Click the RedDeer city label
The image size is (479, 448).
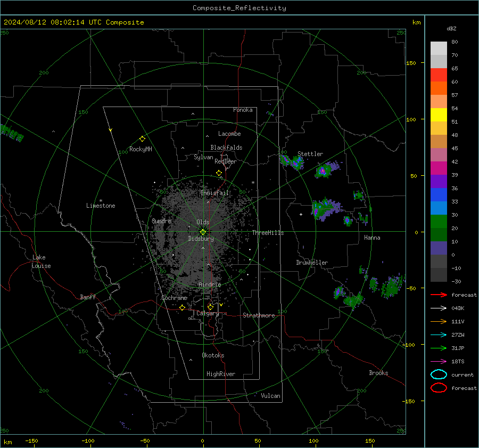click(x=226, y=161)
